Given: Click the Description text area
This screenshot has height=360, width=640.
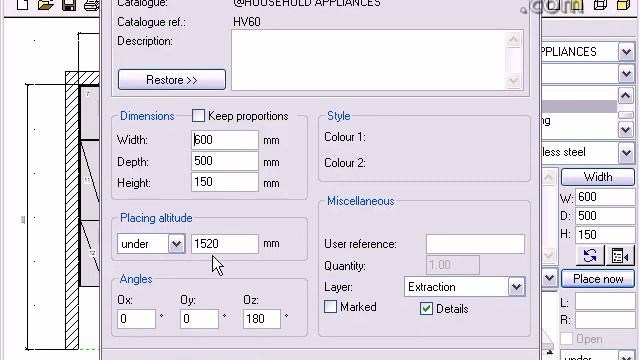Looking at the screenshot, I should point(369,60).
